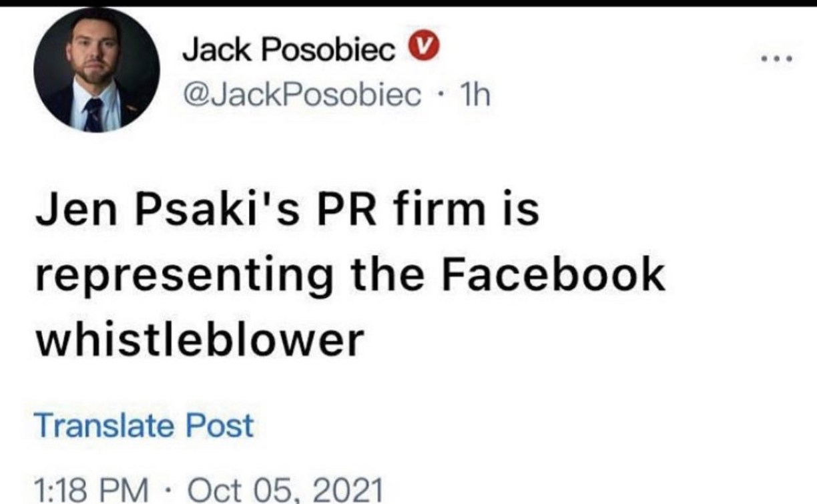Click the necktie in the profile photo
This screenshot has width=817, height=504.
[93, 115]
